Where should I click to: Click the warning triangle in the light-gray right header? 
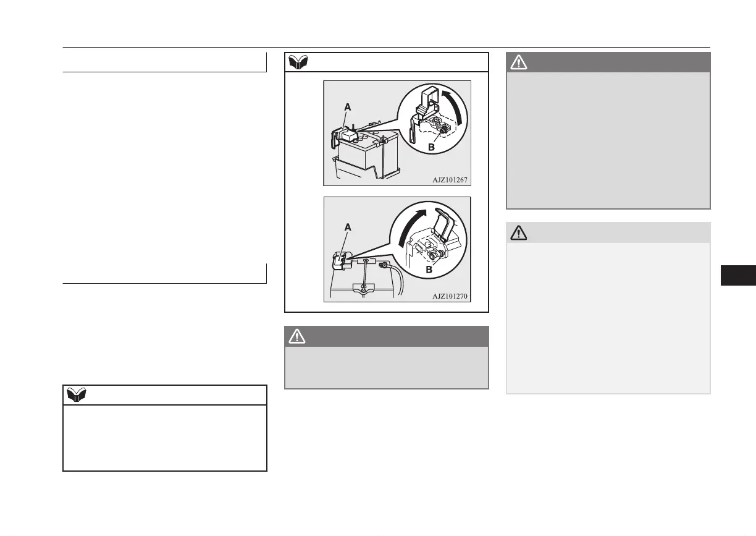pyautogui.click(x=518, y=232)
